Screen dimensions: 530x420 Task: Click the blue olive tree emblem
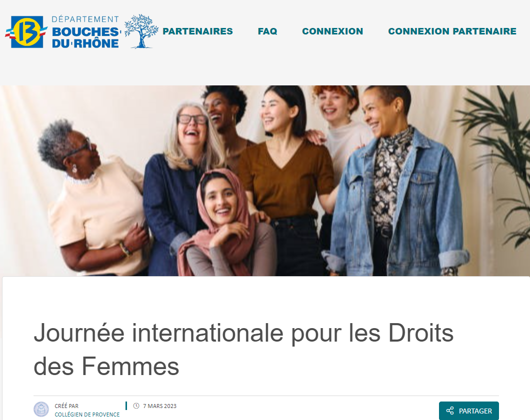141,31
